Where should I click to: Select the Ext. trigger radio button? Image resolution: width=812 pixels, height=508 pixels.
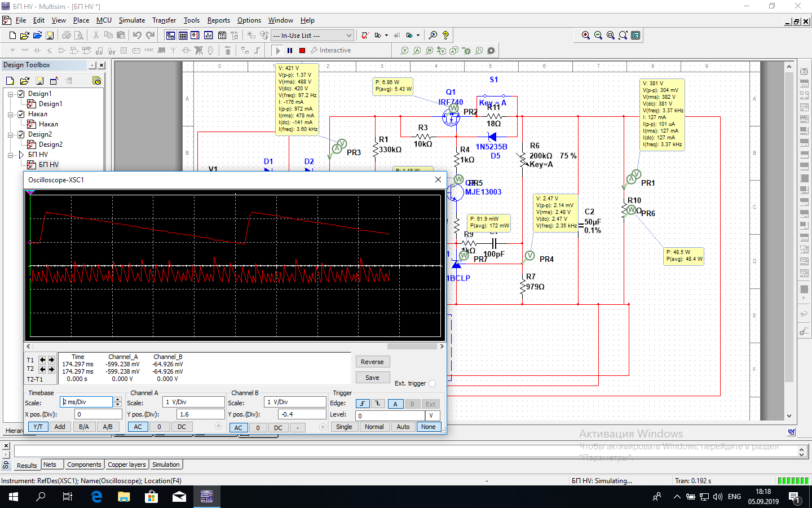pyautogui.click(x=432, y=383)
